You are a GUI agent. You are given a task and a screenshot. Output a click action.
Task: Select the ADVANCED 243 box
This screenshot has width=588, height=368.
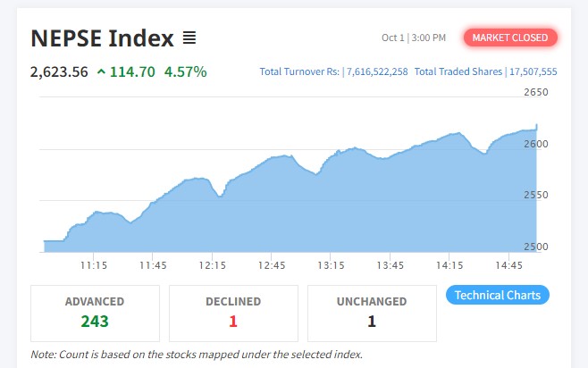[95, 314]
